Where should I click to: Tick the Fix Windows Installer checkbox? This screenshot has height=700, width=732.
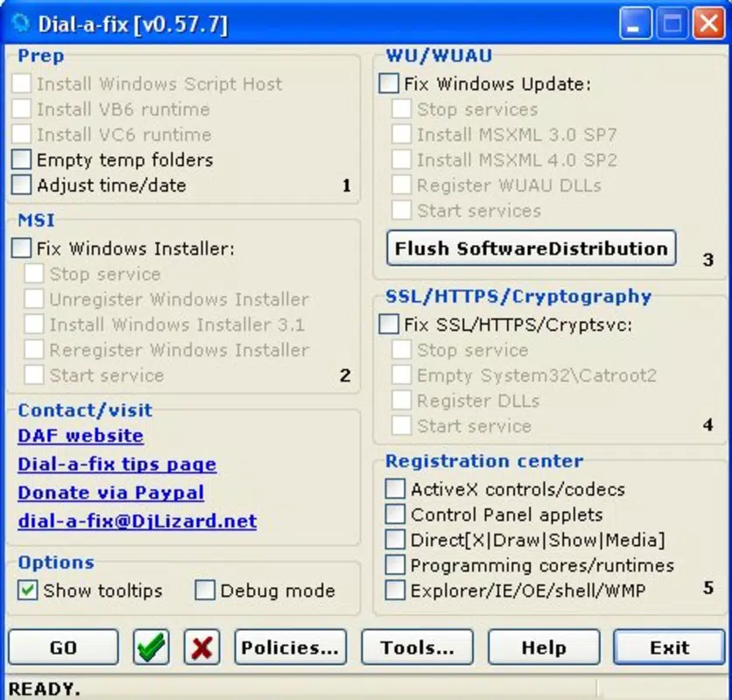tap(22, 248)
